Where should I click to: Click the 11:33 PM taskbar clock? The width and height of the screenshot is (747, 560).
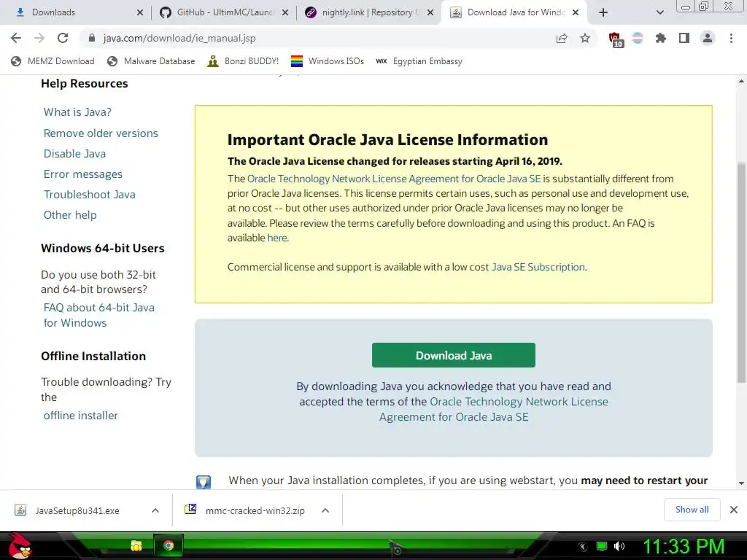click(684, 546)
